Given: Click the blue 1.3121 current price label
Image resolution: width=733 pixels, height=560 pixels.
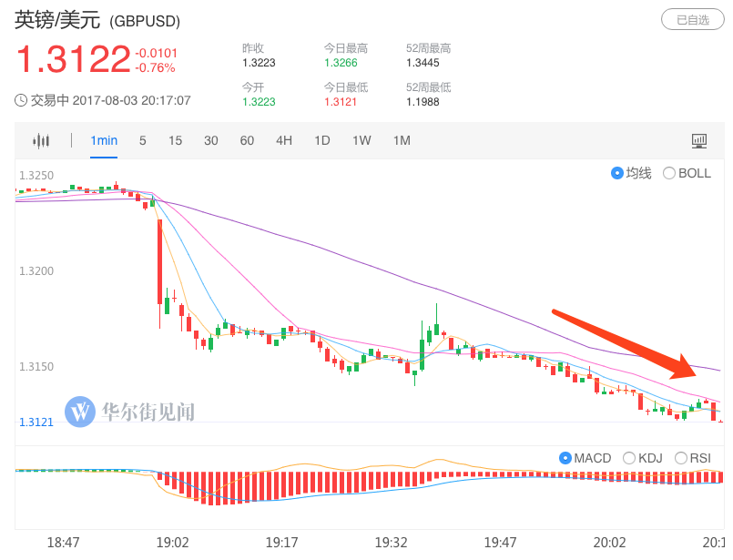Looking at the screenshot, I should click(x=36, y=423).
